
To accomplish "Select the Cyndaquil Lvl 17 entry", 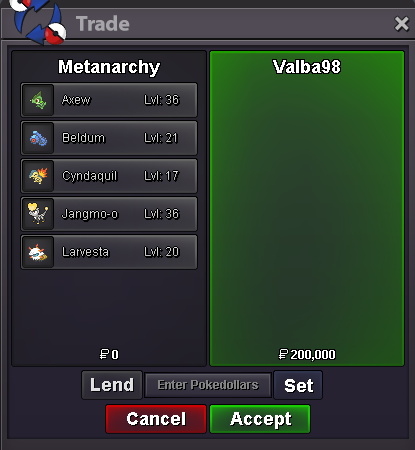I will (x=109, y=176).
